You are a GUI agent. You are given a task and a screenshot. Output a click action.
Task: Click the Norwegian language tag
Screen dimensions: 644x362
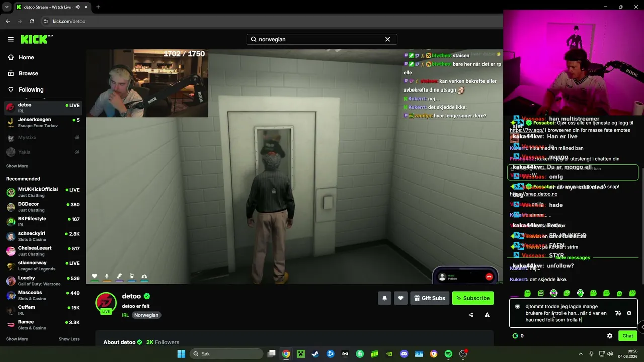[x=146, y=315]
